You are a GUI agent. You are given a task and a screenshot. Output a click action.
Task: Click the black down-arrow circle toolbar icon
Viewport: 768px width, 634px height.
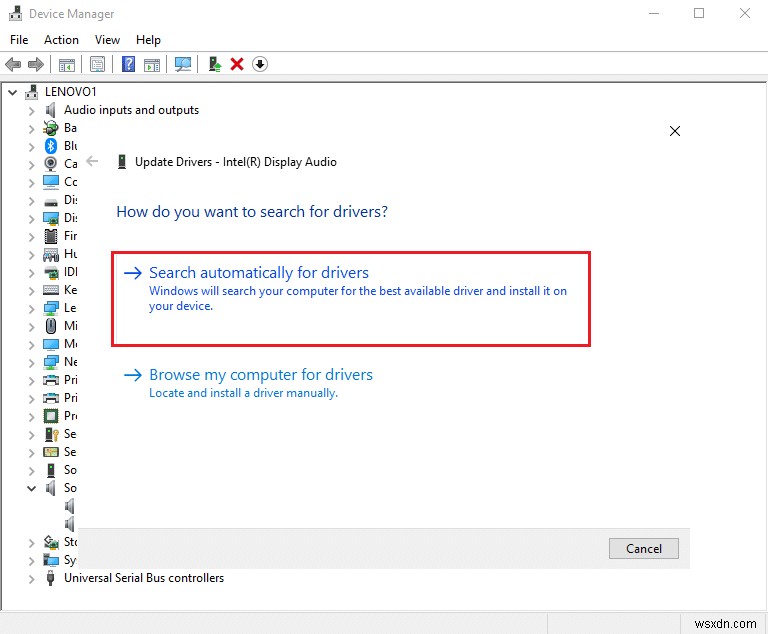(260, 64)
